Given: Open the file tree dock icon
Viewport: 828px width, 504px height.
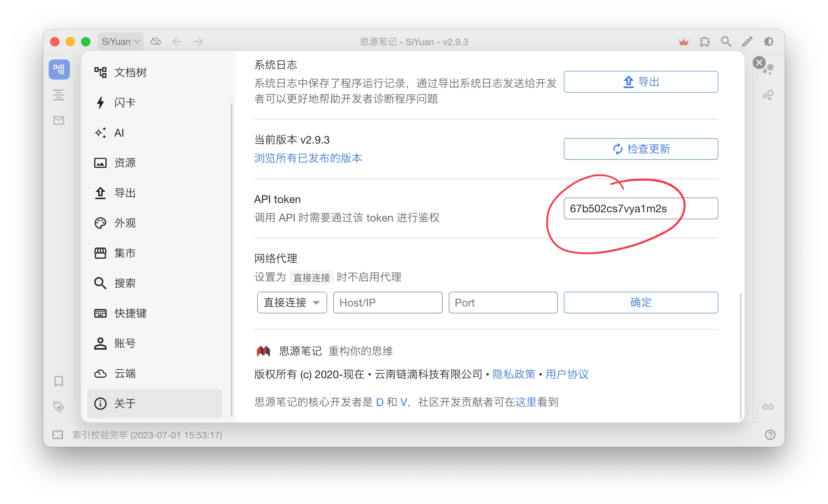Looking at the screenshot, I should coord(59,69).
